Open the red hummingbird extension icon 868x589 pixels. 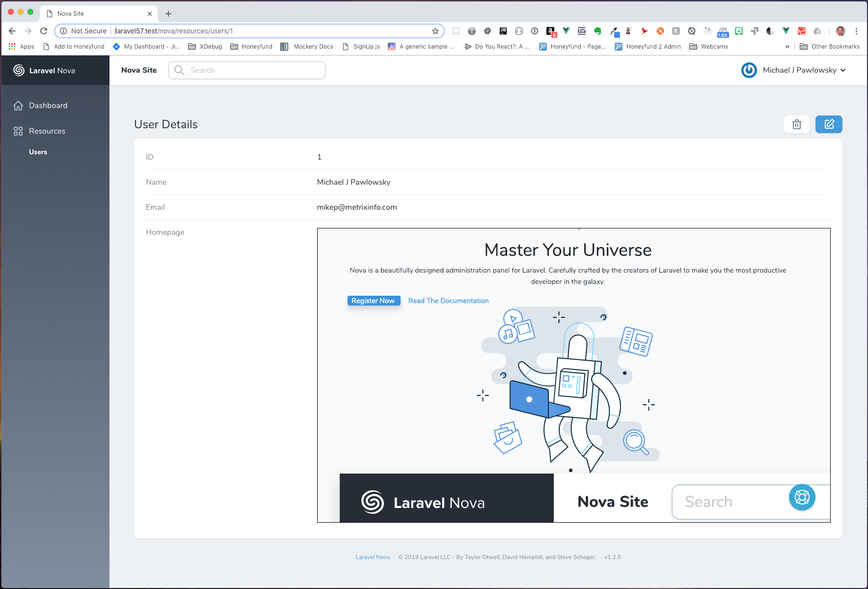click(x=645, y=31)
